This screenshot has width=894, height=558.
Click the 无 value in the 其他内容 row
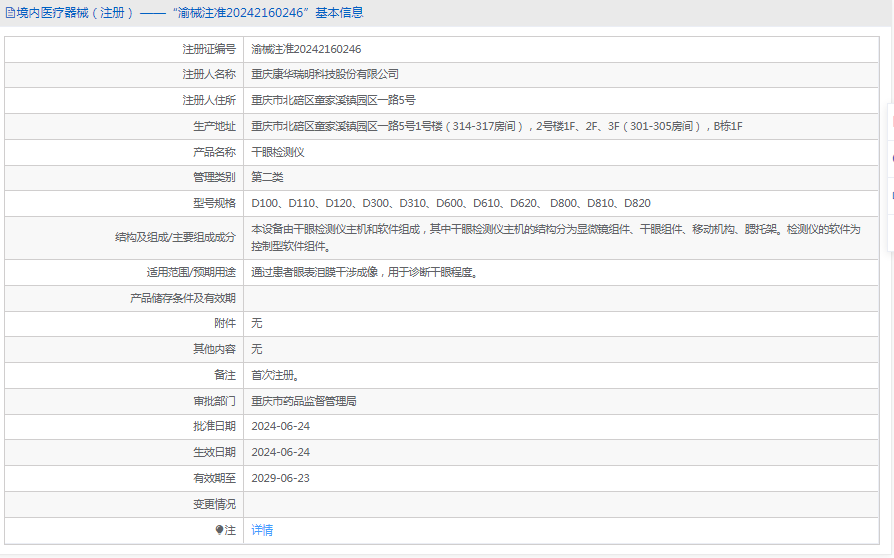[257, 349]
